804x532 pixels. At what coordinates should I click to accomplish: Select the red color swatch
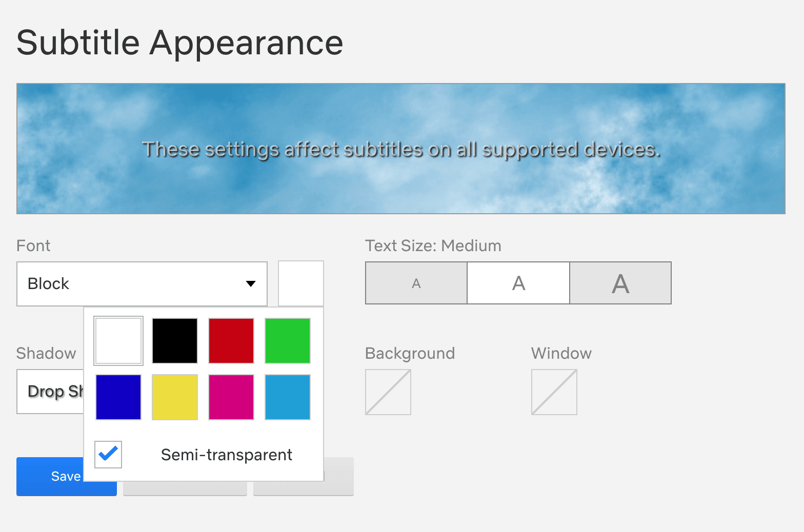pos(231,341)
